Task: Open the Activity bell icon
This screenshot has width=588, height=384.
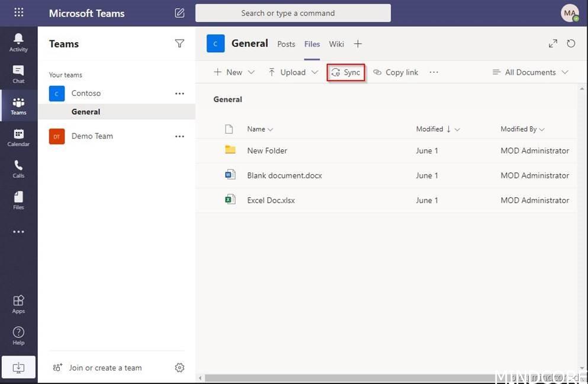Action: 18,42
